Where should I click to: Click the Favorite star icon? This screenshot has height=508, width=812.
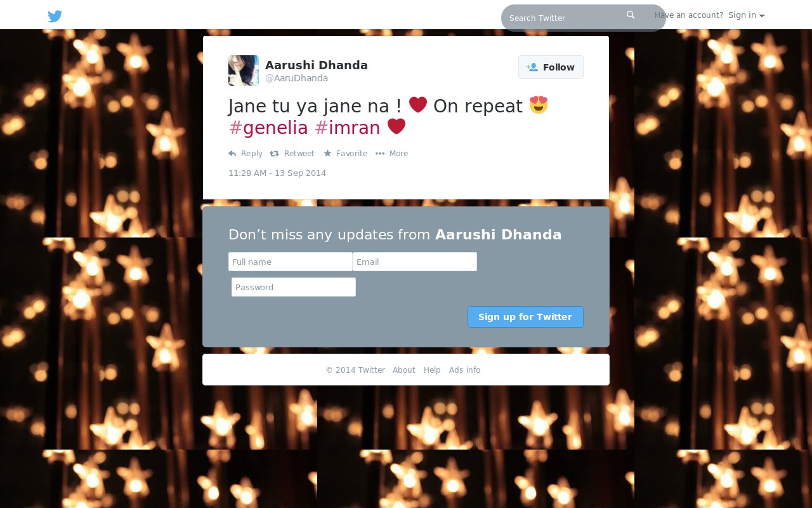327,153
